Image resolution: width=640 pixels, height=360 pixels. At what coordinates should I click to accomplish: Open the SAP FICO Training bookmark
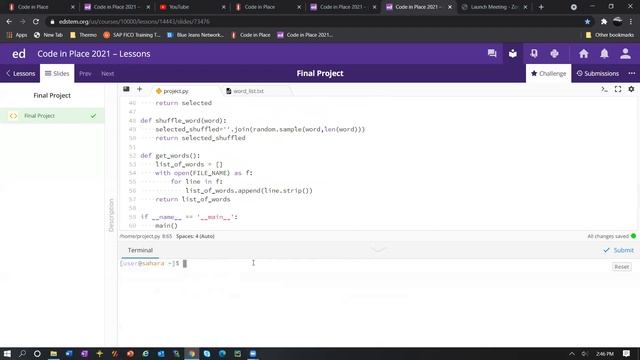(131, 35)
